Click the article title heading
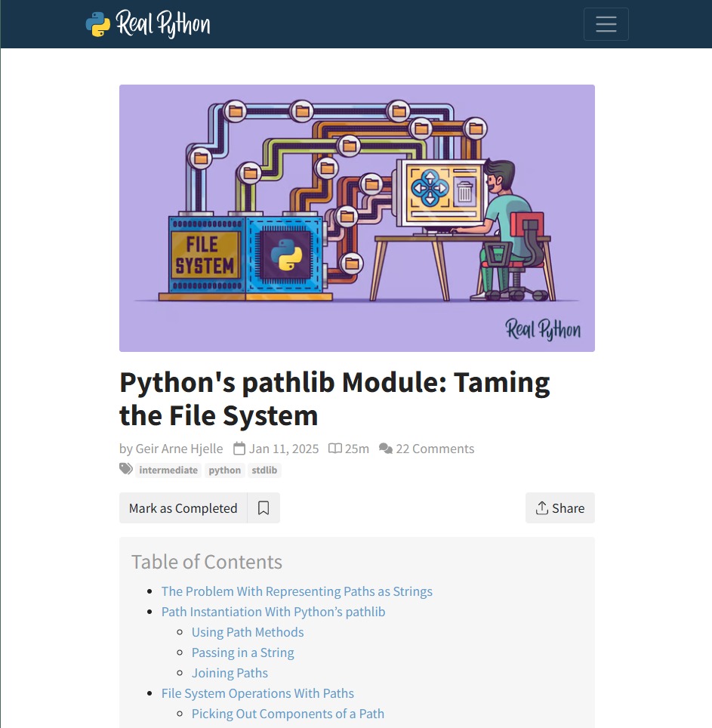 point(334,398)
